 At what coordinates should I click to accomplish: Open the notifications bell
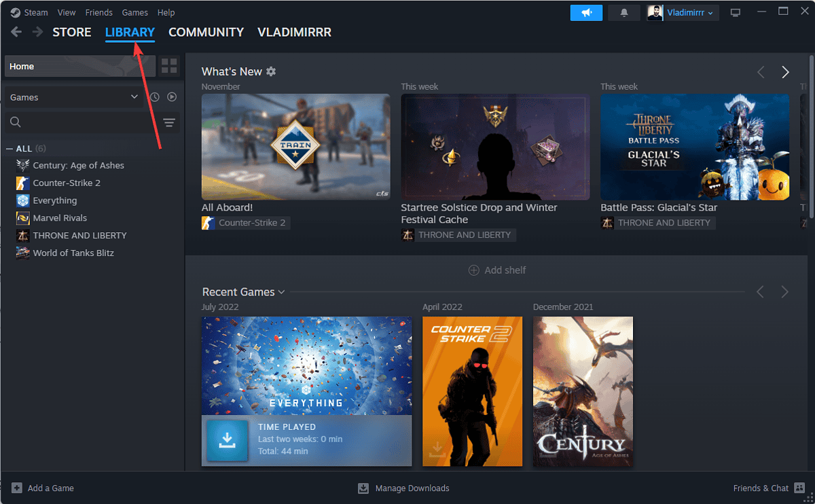click(624, 13)
